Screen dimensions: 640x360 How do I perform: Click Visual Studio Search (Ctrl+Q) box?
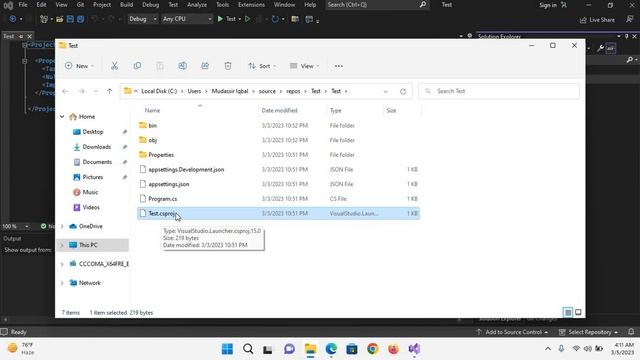pos(376,5)
